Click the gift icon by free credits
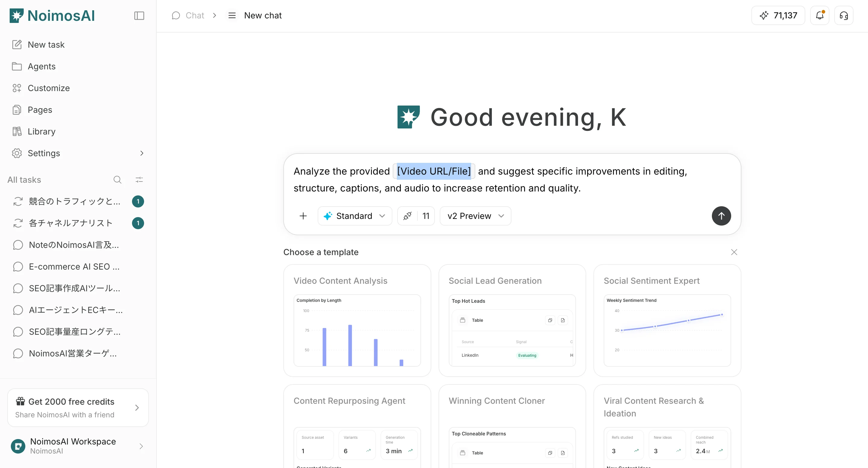Screen dimensions: 868x468 [x=20, y=401]
